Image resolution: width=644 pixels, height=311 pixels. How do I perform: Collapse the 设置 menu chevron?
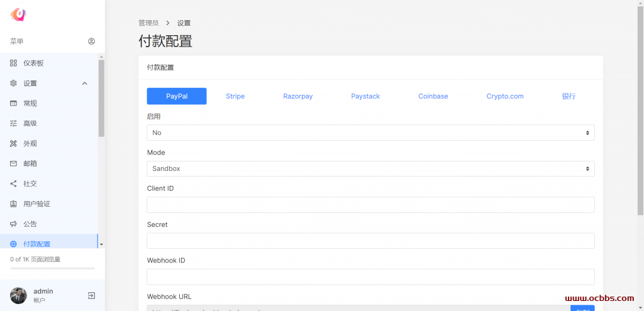pos(85,84)
